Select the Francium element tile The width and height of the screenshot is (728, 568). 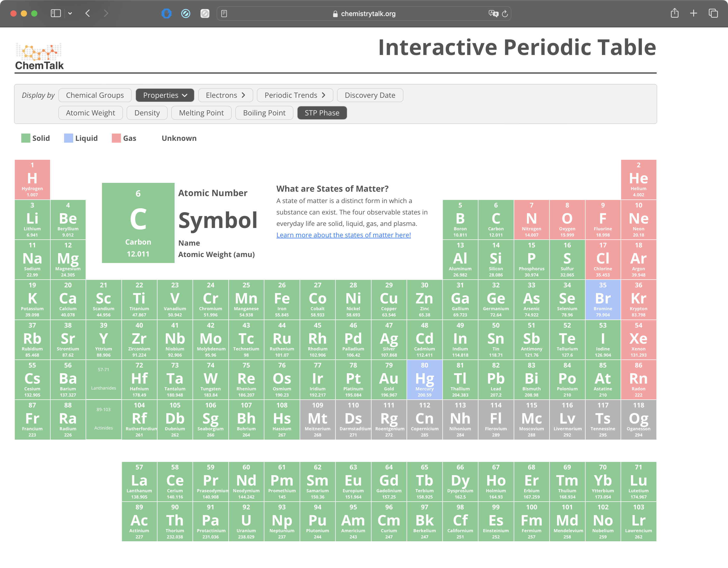pyautogui.click(x=32, y=420)
